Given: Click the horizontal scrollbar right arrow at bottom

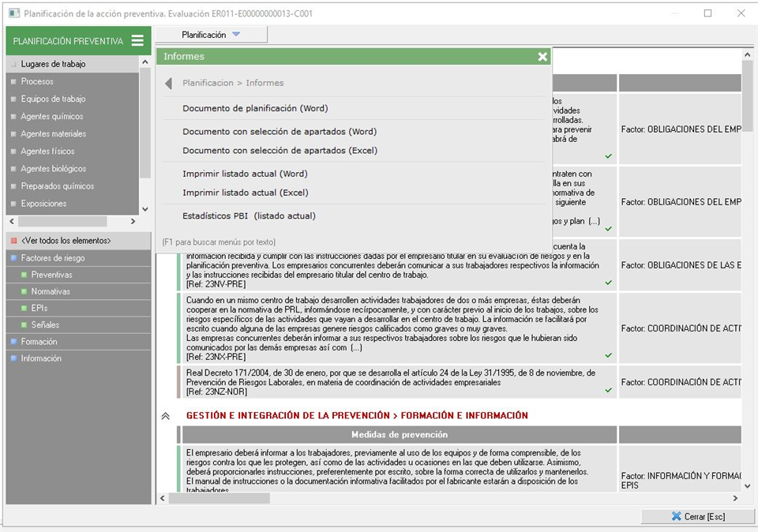Looking at the screenshot, I should point(735,499).
